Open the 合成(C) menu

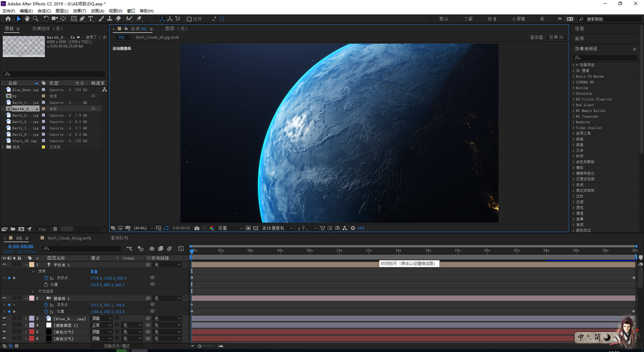click(43, 11)
